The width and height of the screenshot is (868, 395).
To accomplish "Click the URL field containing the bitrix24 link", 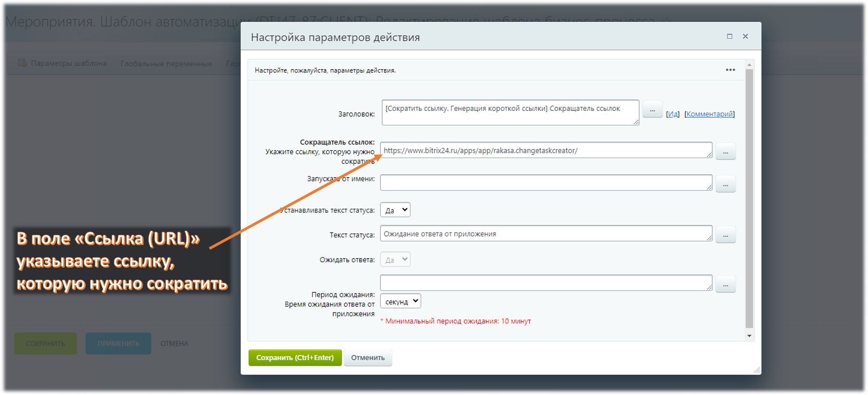I will coord(546,150).
